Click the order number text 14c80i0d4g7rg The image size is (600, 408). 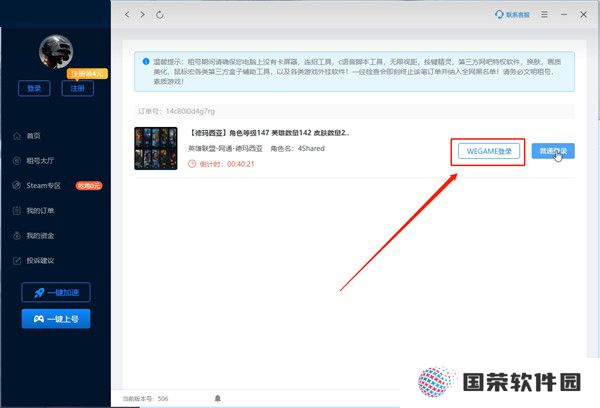(190, 111)
